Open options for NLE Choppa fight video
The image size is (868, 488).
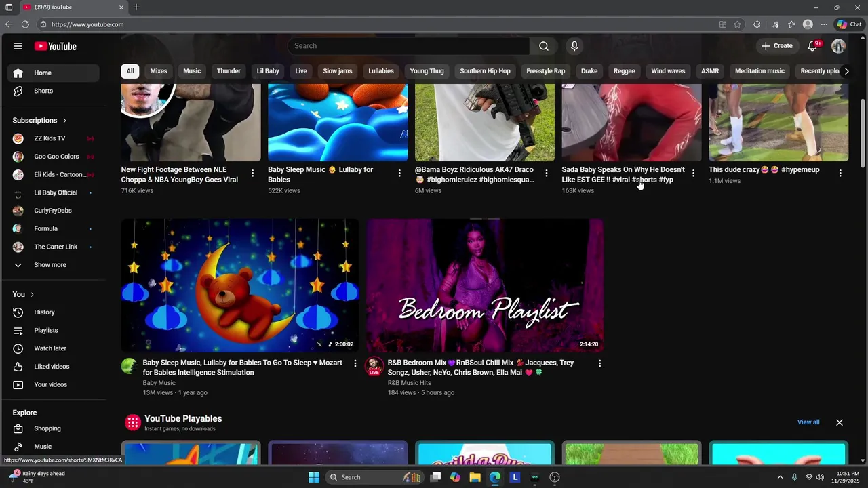pos(252,174)
